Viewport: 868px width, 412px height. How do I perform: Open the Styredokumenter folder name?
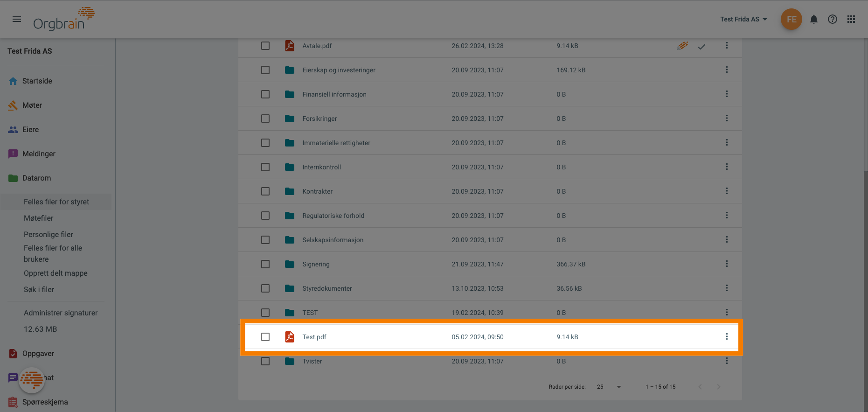[x=327, y=288]
